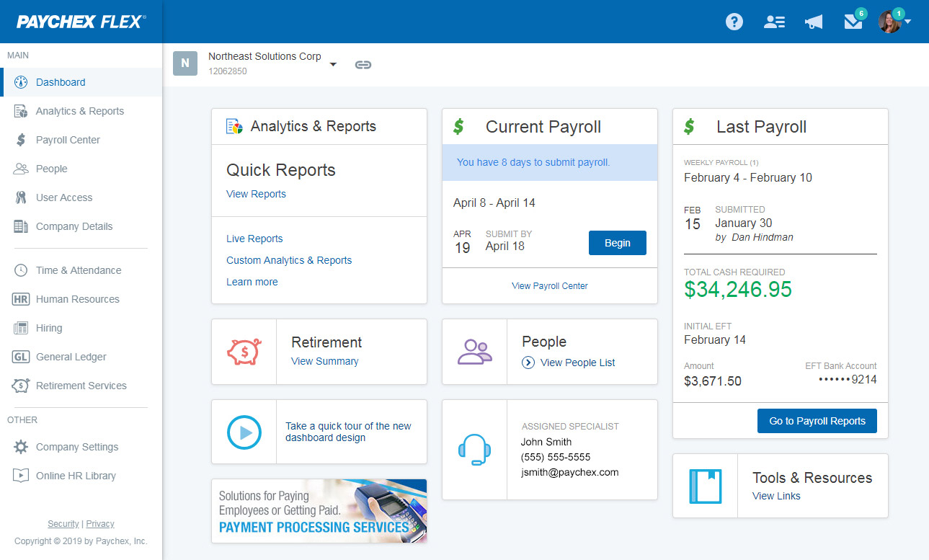
Task: Click the arrow circle beside View People List
Action: pyautogui.click(x=528, y=363)
